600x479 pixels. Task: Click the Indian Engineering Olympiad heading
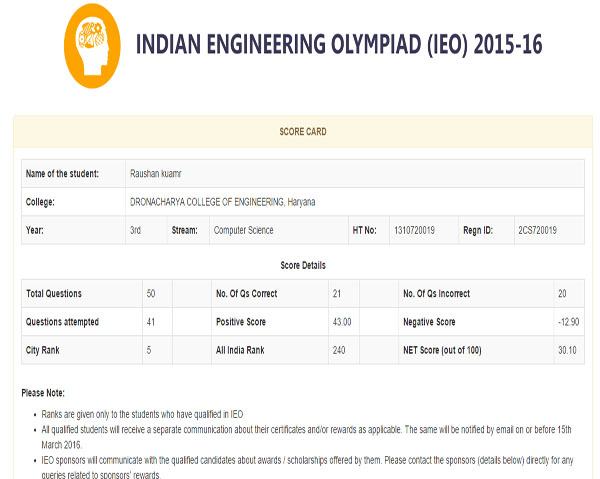point(339,44)
